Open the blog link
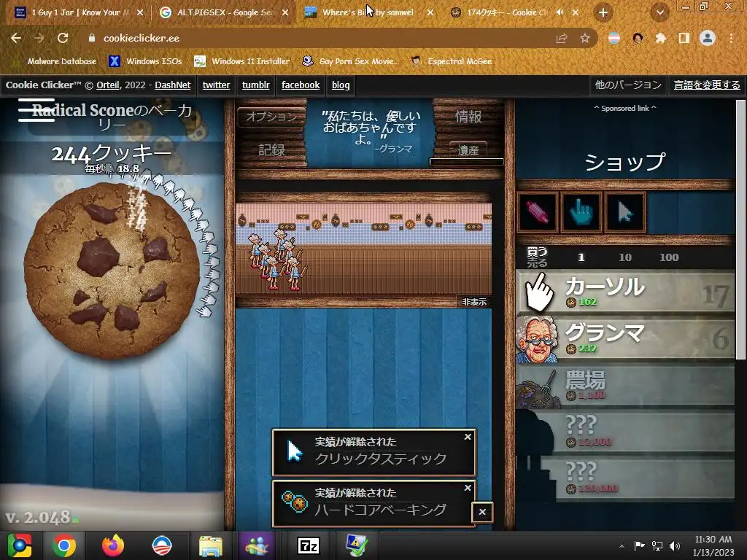 [341, 85]
